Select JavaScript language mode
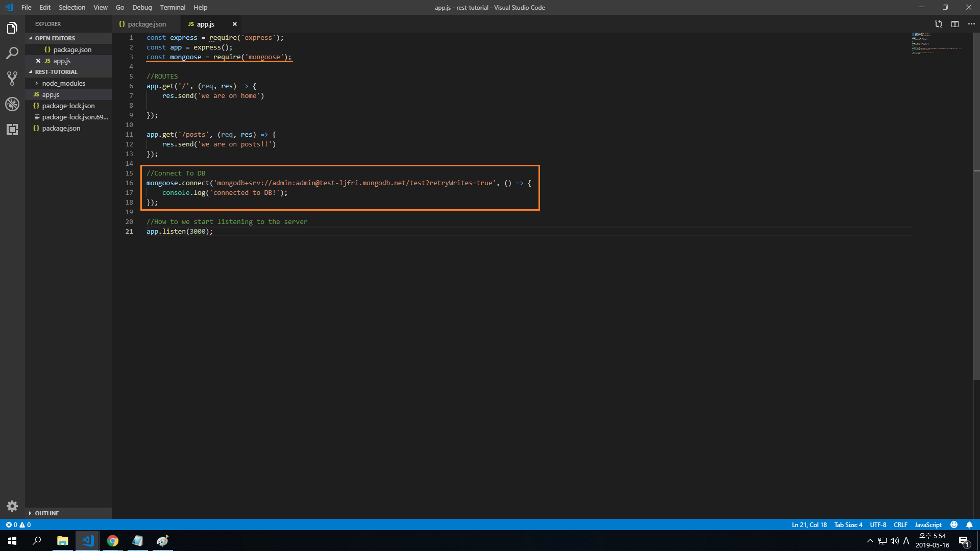This screenshot has height=551, width=980. [928, 524]
